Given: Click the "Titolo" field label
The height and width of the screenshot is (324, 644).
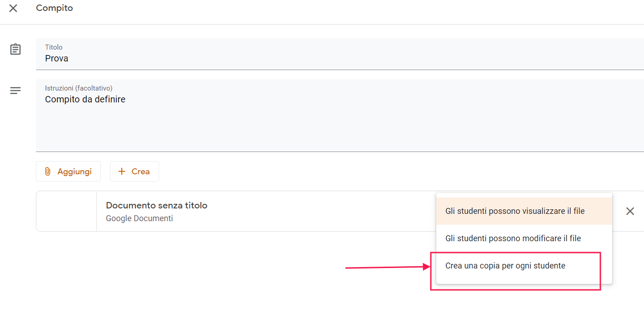Looking at the screenshot, I should (x=54, y=47).
